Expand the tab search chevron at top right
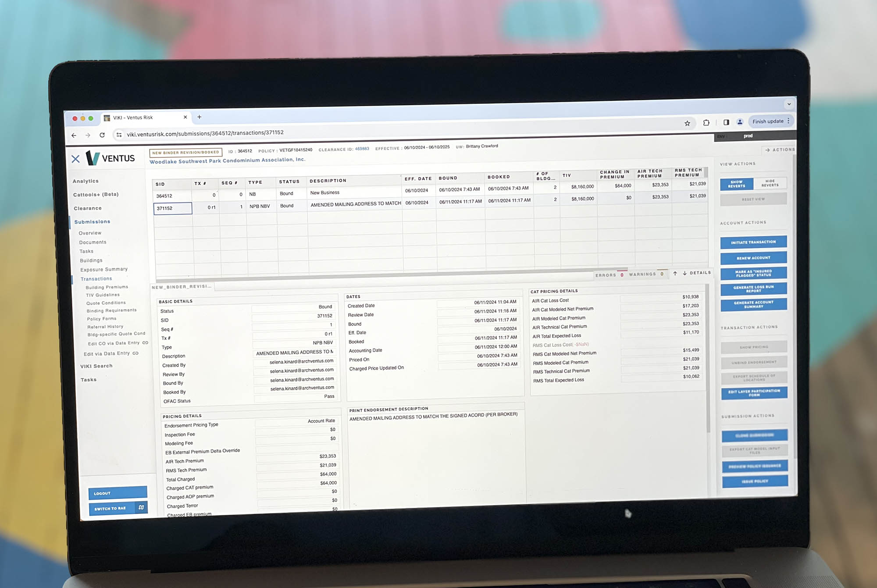The height and width of the screenshot is (588, 877). [789, 104]
